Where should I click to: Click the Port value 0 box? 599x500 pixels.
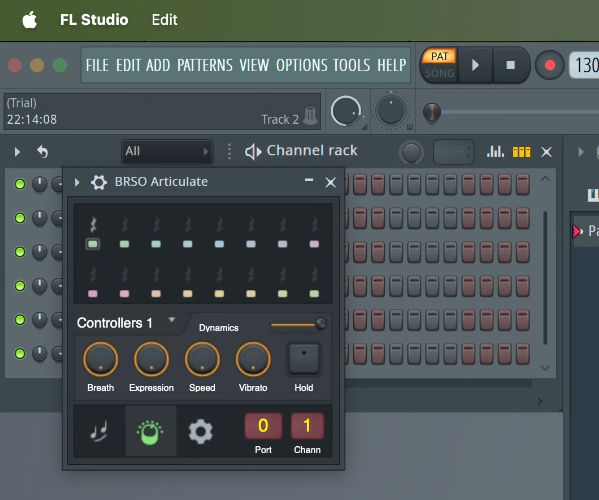click(x=263, y=426)
